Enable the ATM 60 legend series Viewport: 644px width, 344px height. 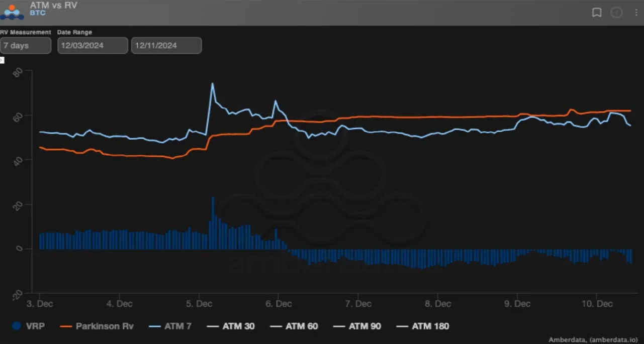click(294, 326)
